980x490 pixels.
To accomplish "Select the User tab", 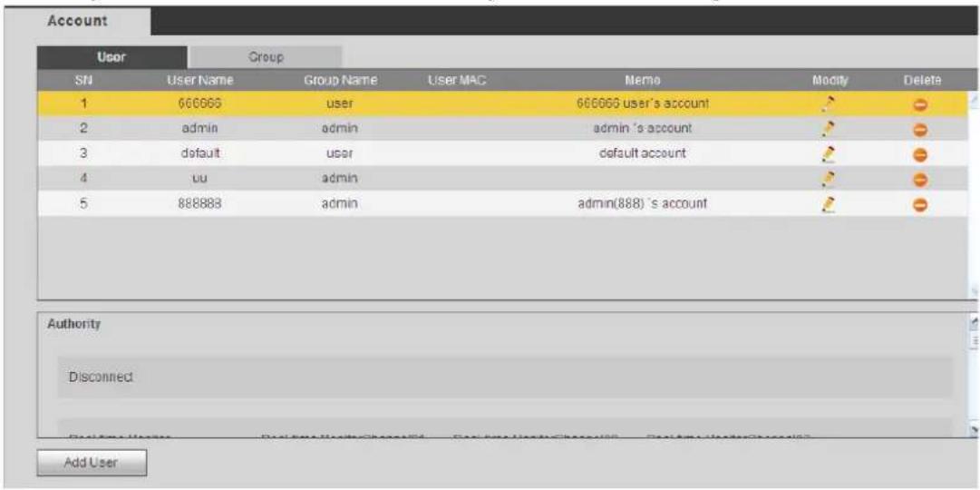I will coord(112,57).
